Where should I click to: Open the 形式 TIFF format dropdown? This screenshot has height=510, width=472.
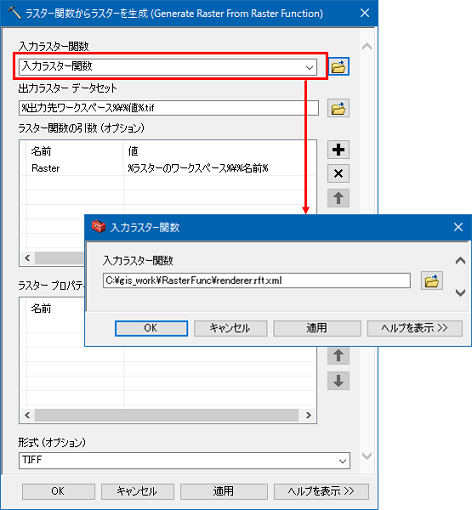point(342,461)
